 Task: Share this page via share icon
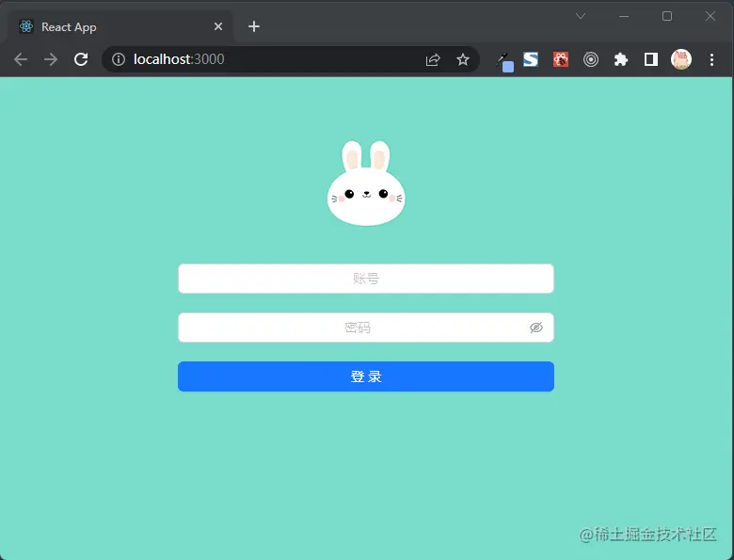(x=433, y=59)
